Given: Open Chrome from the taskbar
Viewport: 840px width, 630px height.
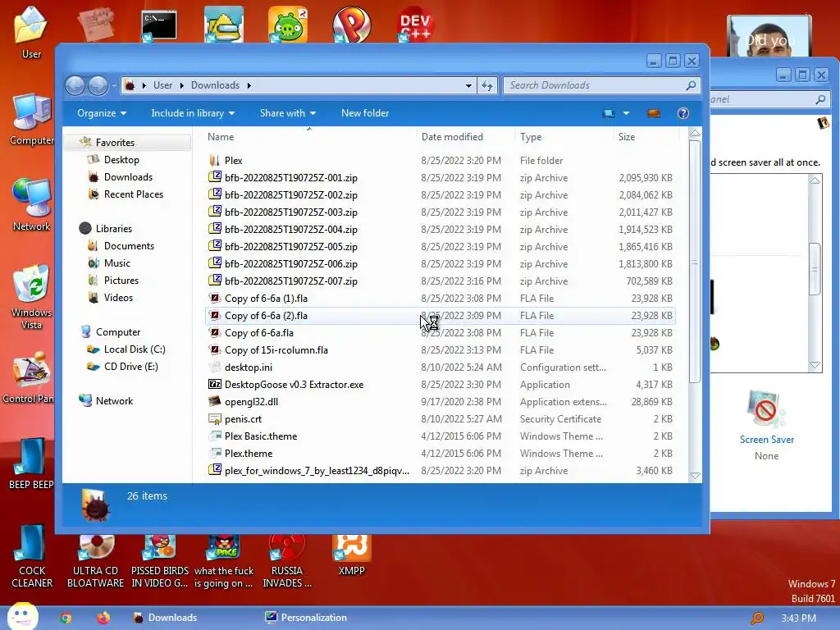Looking at the screenshot, I should (66, 618).
